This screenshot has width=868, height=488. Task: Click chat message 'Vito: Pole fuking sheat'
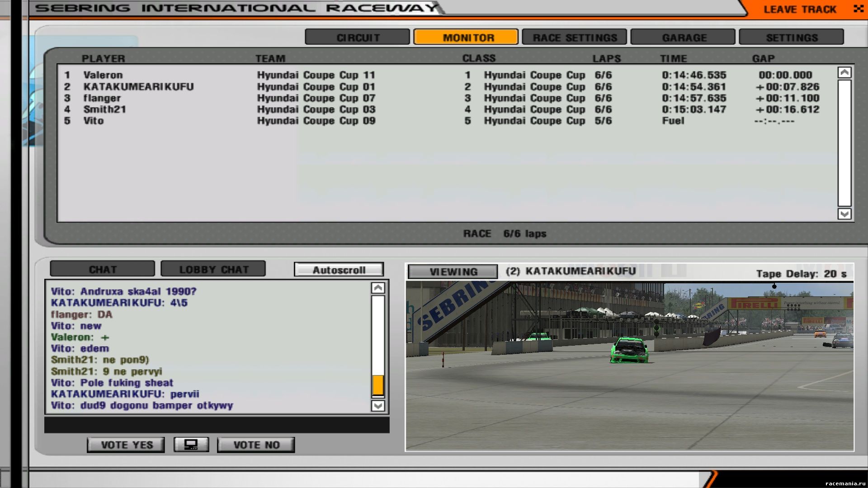click(112, 383)
